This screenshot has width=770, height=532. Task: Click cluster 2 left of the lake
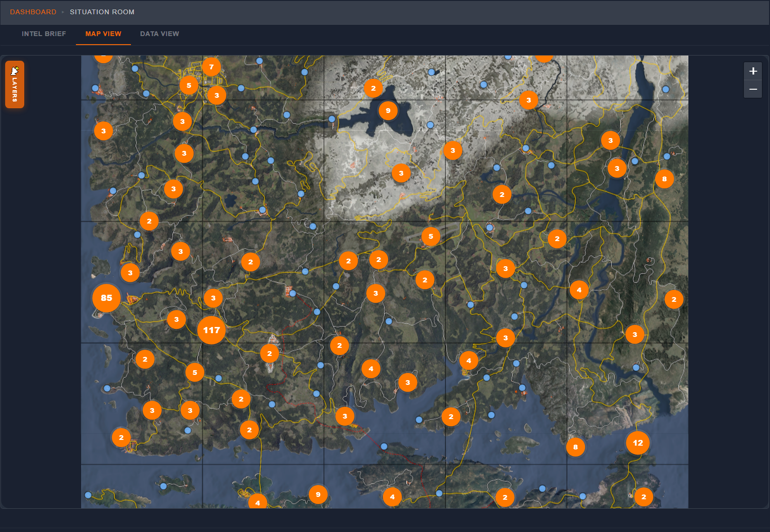373,88
